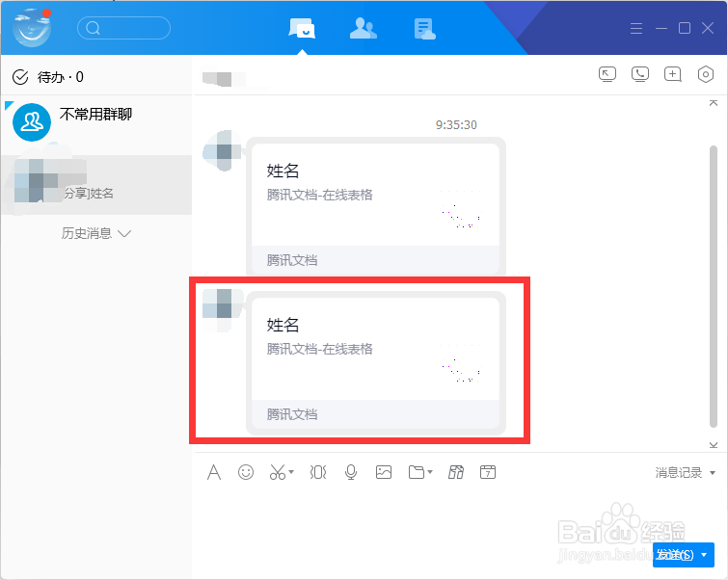Record a voice message
This screenshot has width=728, height=580.
[351, 472]
